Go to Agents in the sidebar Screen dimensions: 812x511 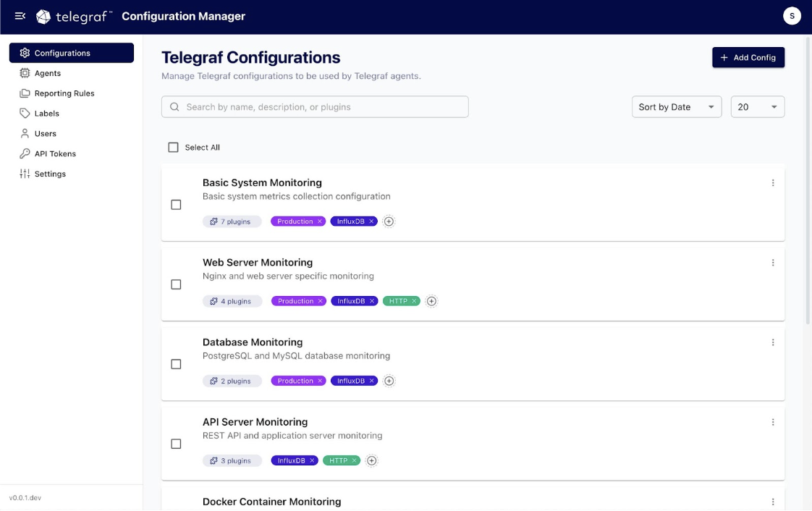[48, 73]
